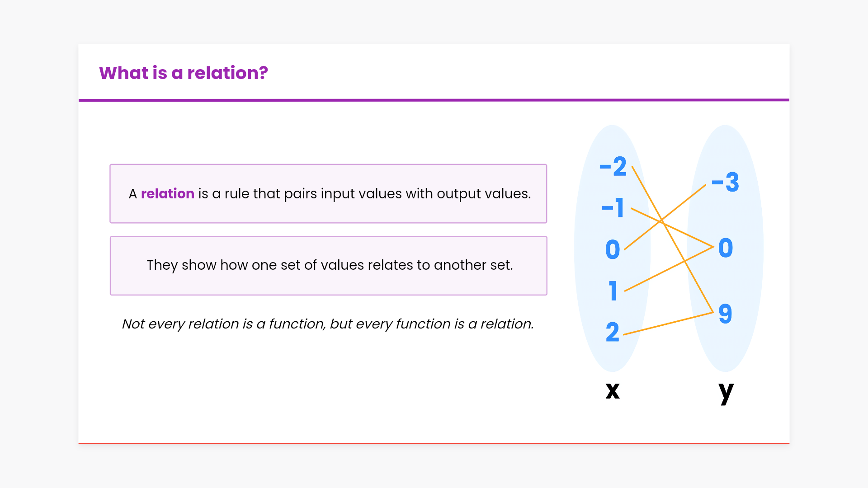Image resolution: width=868 pixels, height=488 pixels.
Task: Click the -2 in the x oval
Action: (613, 167)
